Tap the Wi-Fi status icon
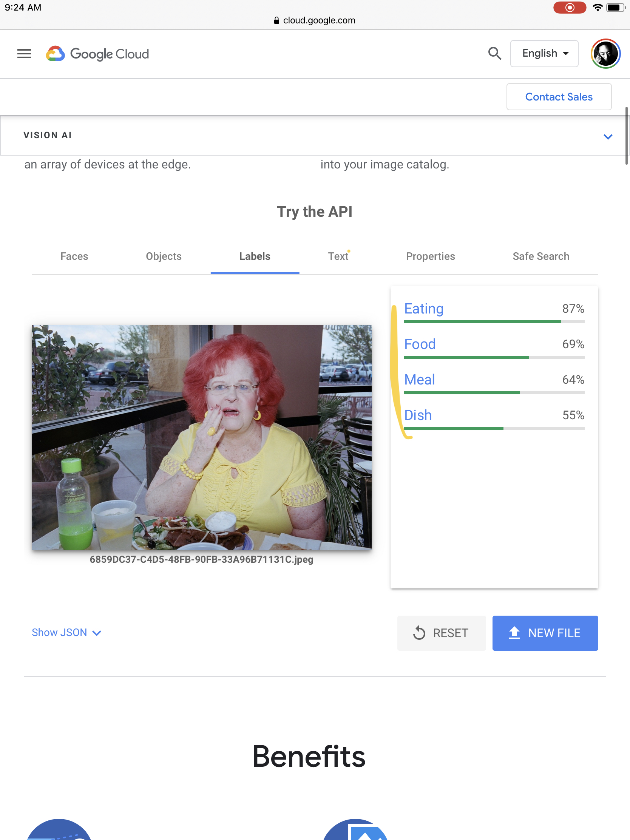 [598, 8]
